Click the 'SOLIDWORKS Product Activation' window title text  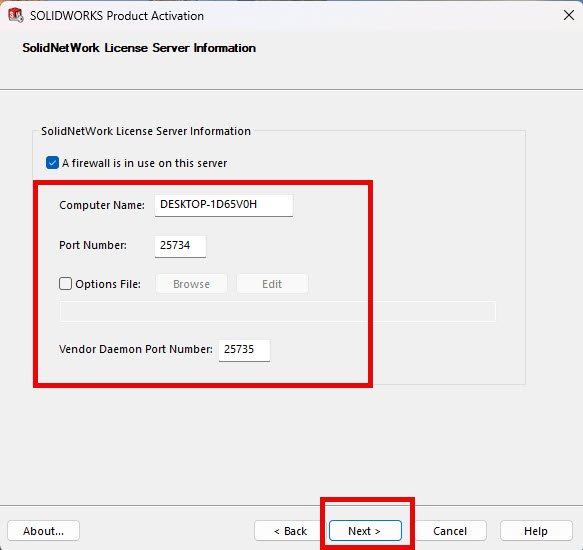(x=117, y=16)
